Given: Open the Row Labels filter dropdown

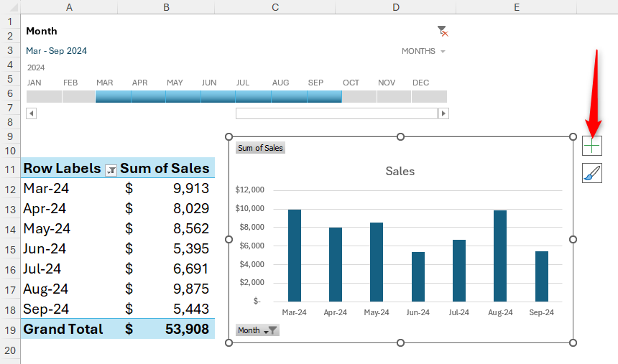Looking at the screenshot, I should tap(111, 170).
